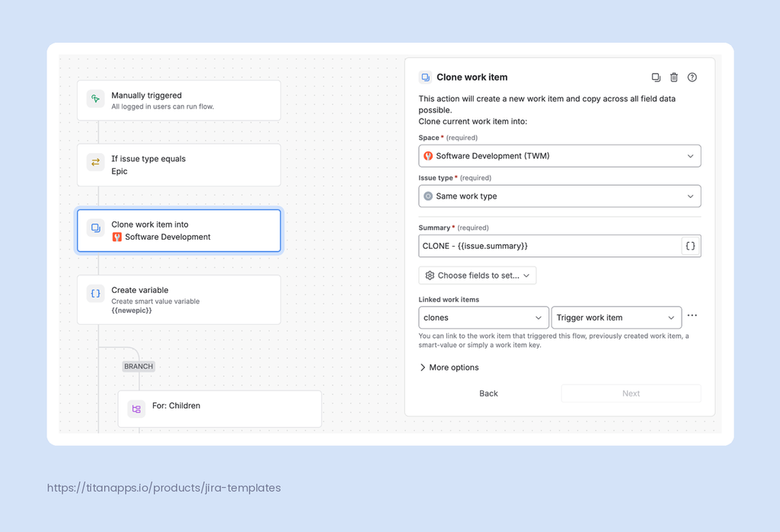780x532 pixels.
Task: Click the BRANCH label tag
Action: pyautogui.click(x=139, y=366)
